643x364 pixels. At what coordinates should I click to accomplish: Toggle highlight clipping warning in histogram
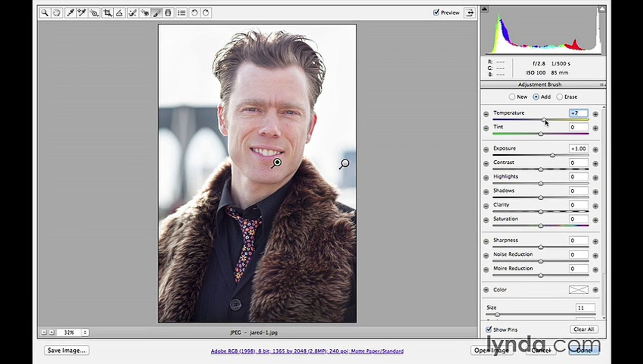tap(602, 9)
